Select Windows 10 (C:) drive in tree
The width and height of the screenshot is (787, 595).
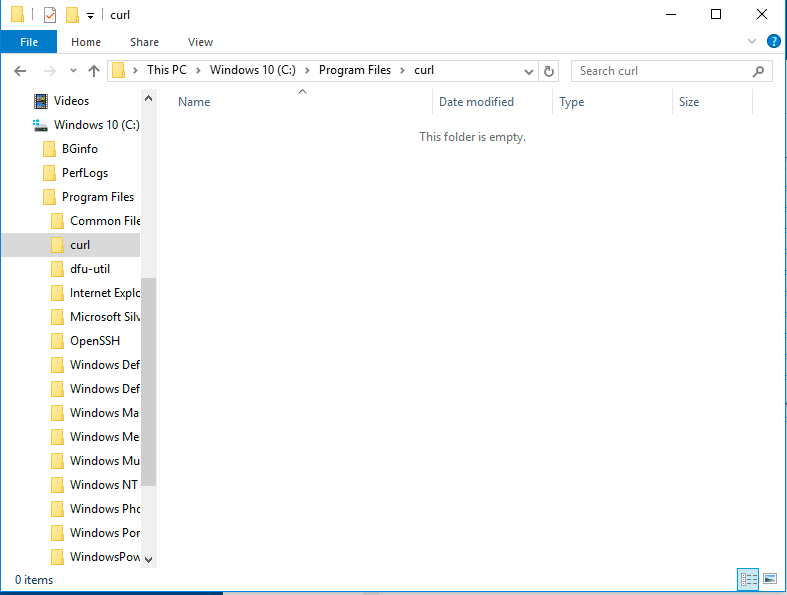(x=96, y=125)
